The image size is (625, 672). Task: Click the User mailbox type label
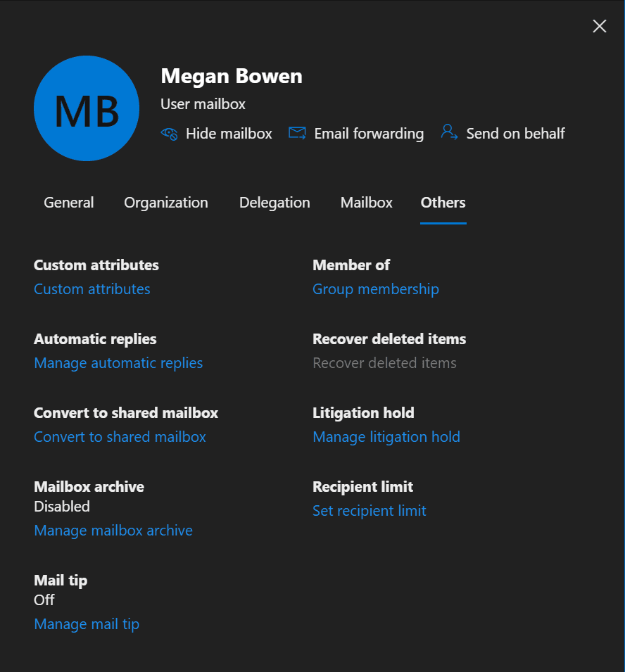[203, 104]
